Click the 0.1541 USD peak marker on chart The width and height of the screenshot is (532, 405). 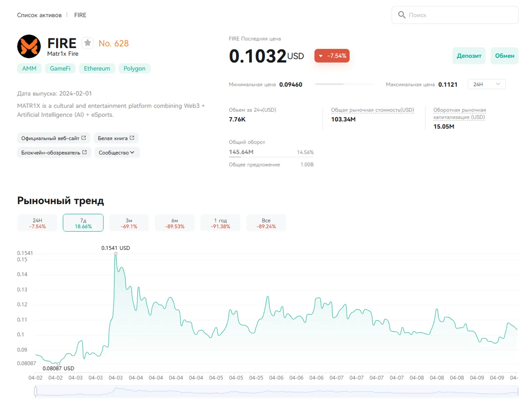[x=116, y=254]
